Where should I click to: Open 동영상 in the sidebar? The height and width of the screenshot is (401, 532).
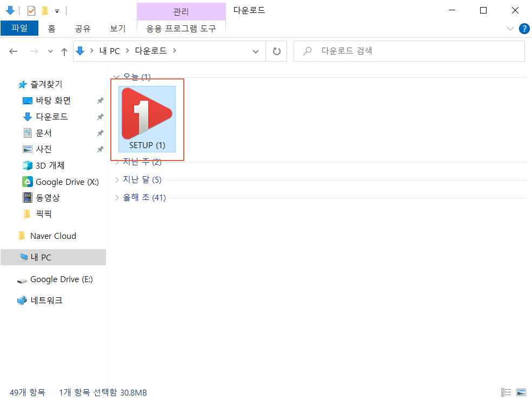pyautogui.click(x=48, y=197)
